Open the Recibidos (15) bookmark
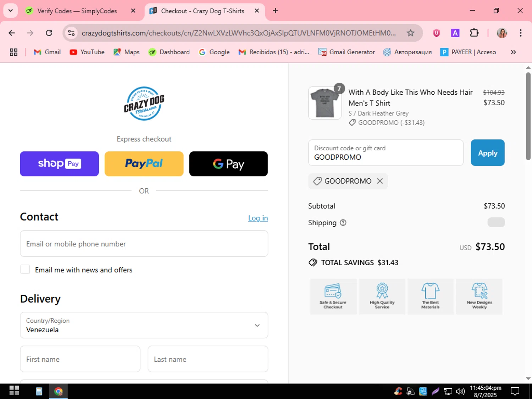 tap(274, 52)
